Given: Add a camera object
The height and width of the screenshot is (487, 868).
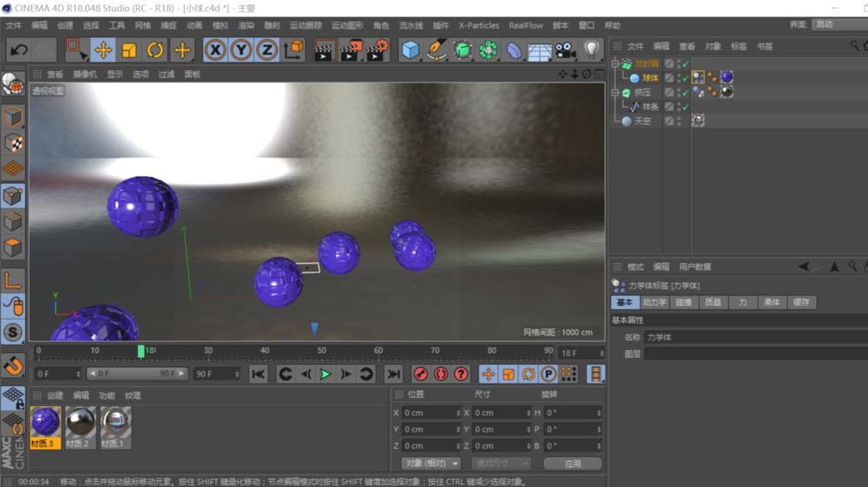Looking at the screenshot, I should pyautogui.click(x=566, y=50).
